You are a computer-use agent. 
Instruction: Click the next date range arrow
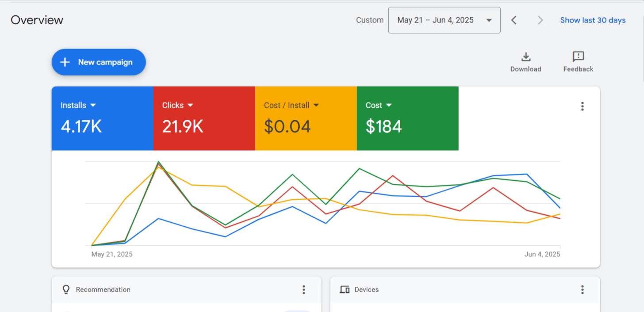tap(540, 20)
